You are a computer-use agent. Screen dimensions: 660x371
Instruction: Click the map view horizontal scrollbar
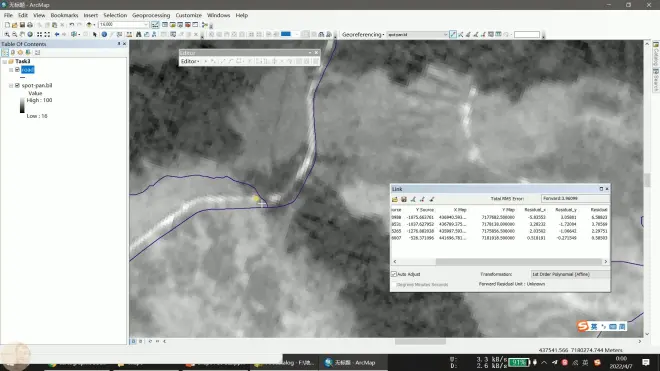[420, 342]
